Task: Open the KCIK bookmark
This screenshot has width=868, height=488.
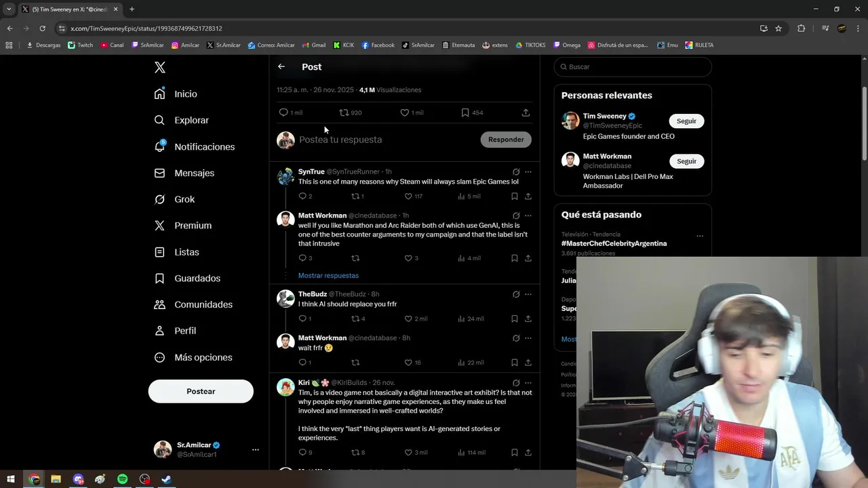Action: 344,45
